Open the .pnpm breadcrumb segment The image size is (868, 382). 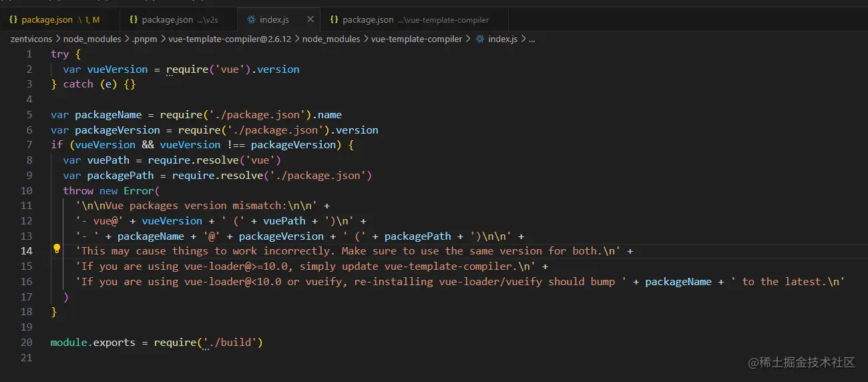coord(145,39)
